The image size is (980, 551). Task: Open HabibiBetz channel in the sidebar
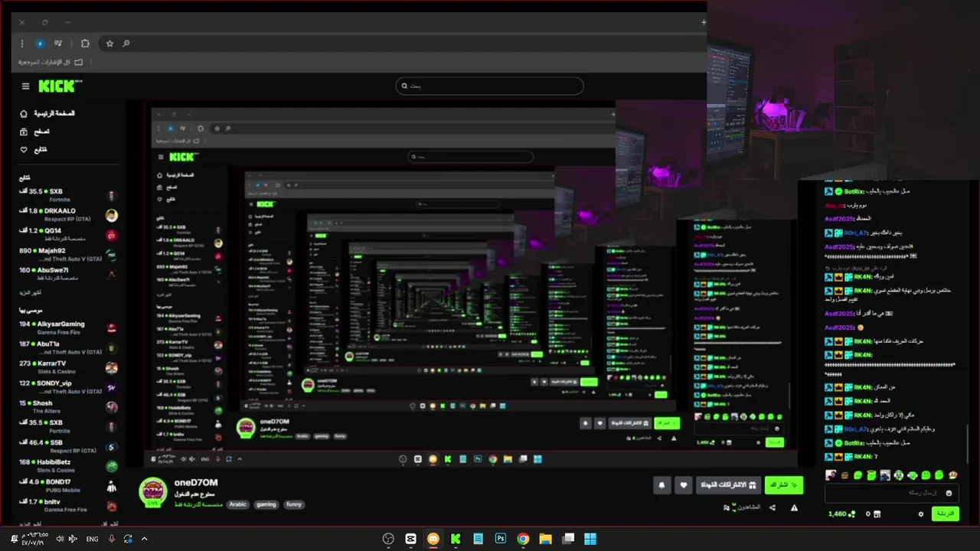point(69,466)
